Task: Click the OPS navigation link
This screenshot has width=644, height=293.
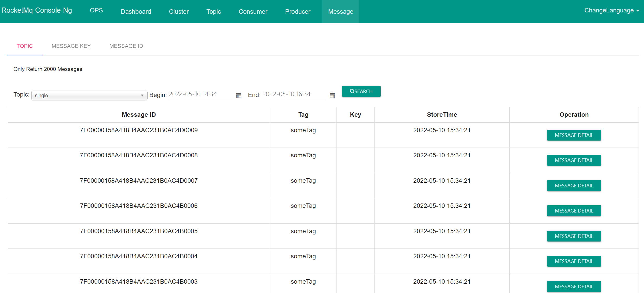Action: tap(96, 10)
